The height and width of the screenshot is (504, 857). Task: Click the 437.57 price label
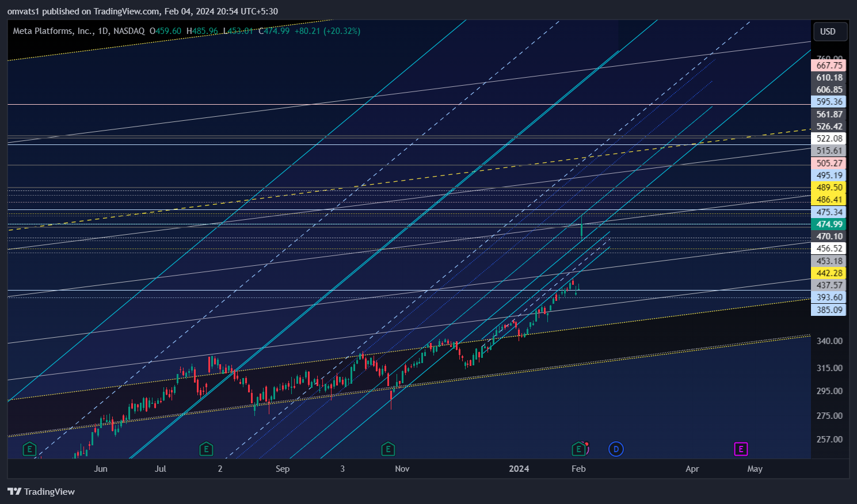(829, 285)
